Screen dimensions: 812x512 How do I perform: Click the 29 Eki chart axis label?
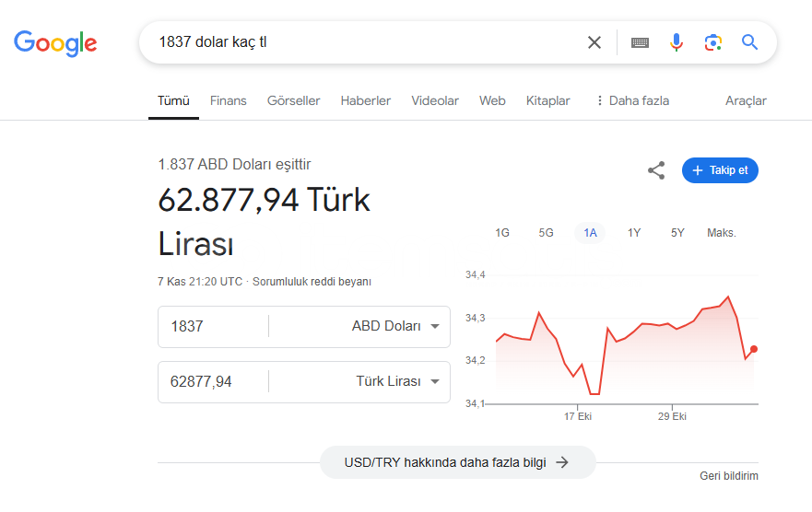[672, 416]
